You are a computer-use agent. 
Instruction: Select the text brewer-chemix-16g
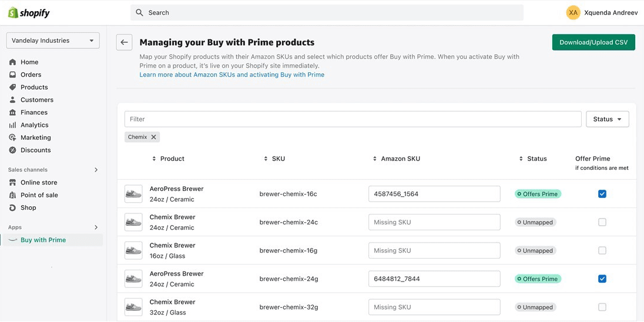[289, 250]
